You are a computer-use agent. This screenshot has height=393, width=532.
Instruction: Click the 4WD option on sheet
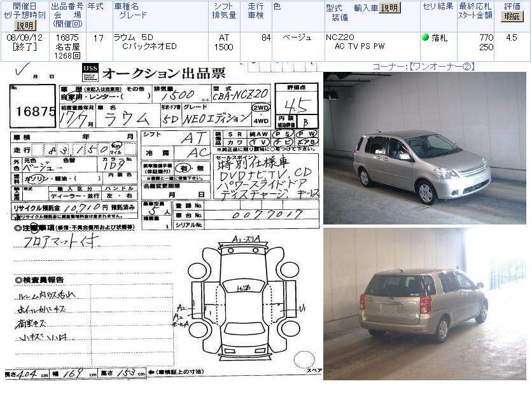tap(261, 121)
